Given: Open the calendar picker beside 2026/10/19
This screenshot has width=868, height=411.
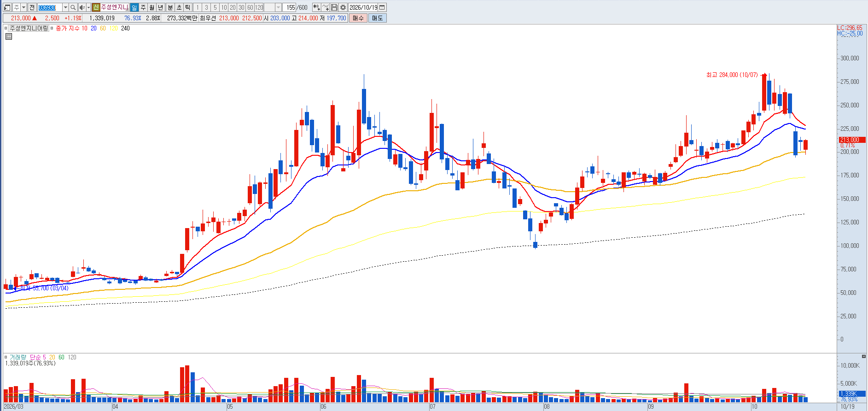Looking at the screenshot, I should coord(382,7).
